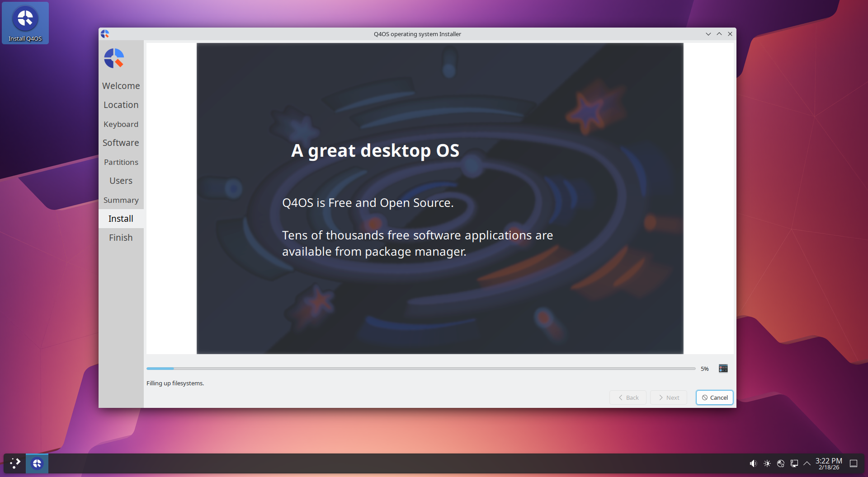Select the Keyboard step in sidebar

click(x=121, y=124)
